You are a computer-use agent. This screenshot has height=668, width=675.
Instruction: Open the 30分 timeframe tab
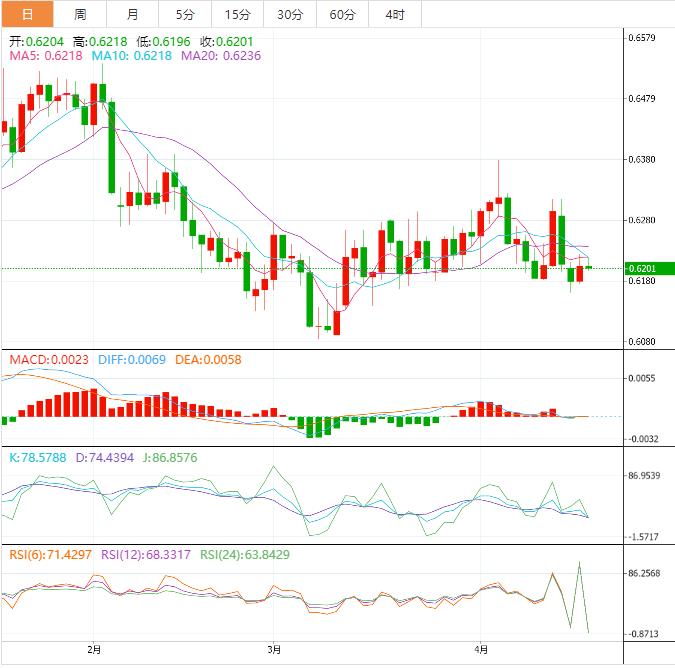pos(290,14)
